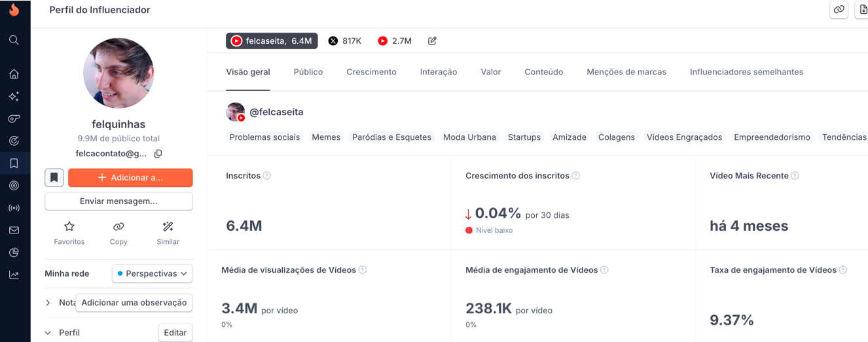Click the copy email icon next to felcacontato

click(158, 154)
